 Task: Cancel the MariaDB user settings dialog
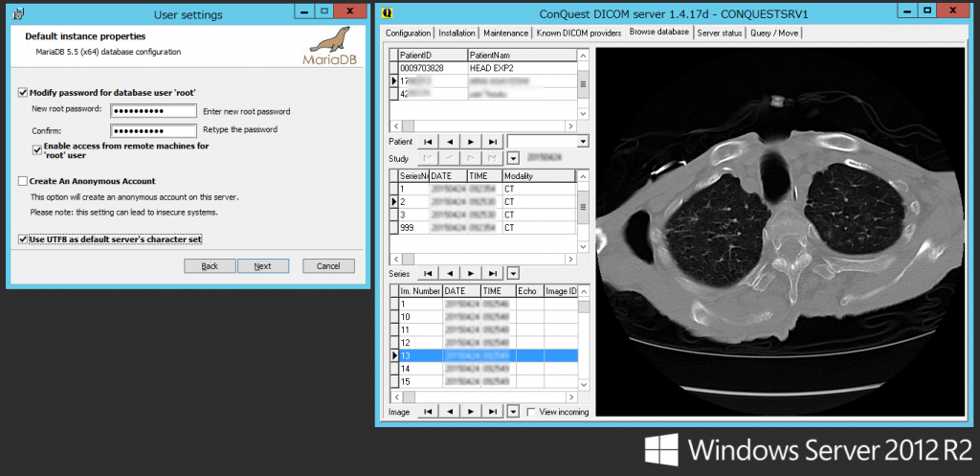[329, 266]
